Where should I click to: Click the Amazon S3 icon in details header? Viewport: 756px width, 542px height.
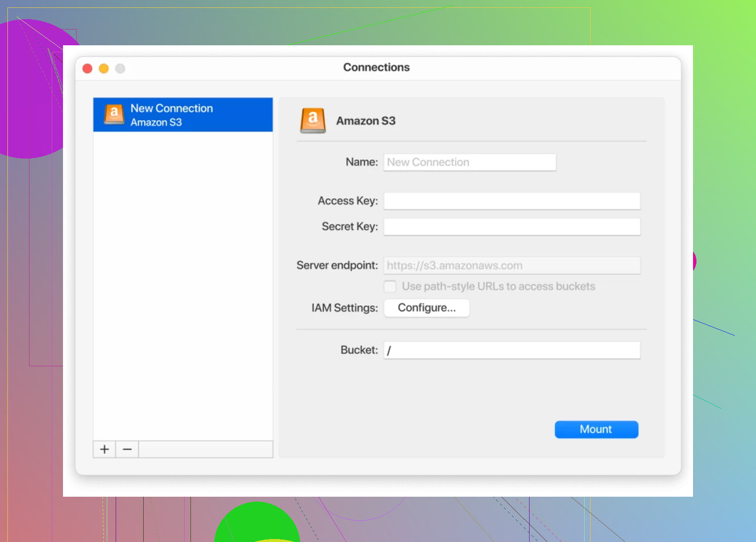point(313,121)
